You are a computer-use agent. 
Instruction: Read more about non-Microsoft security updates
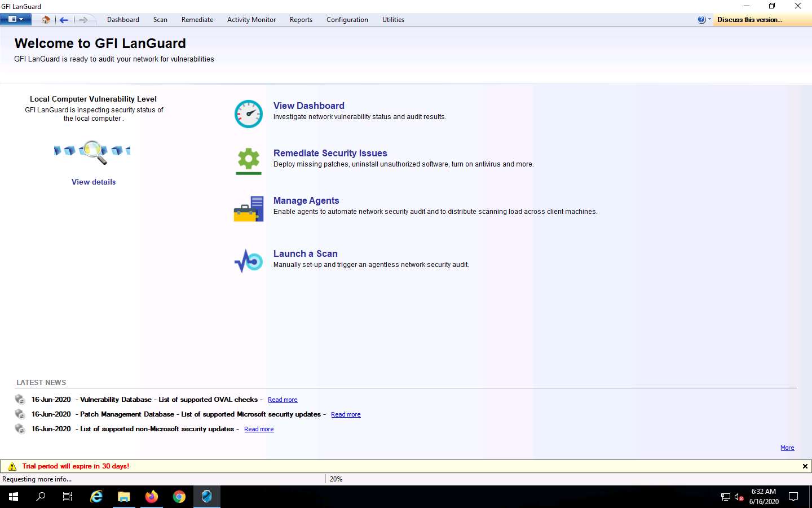click(x=259, y=429)
